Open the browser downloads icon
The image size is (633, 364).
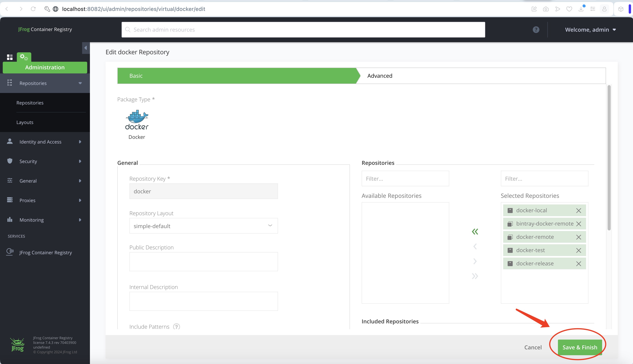pos(581,9)
